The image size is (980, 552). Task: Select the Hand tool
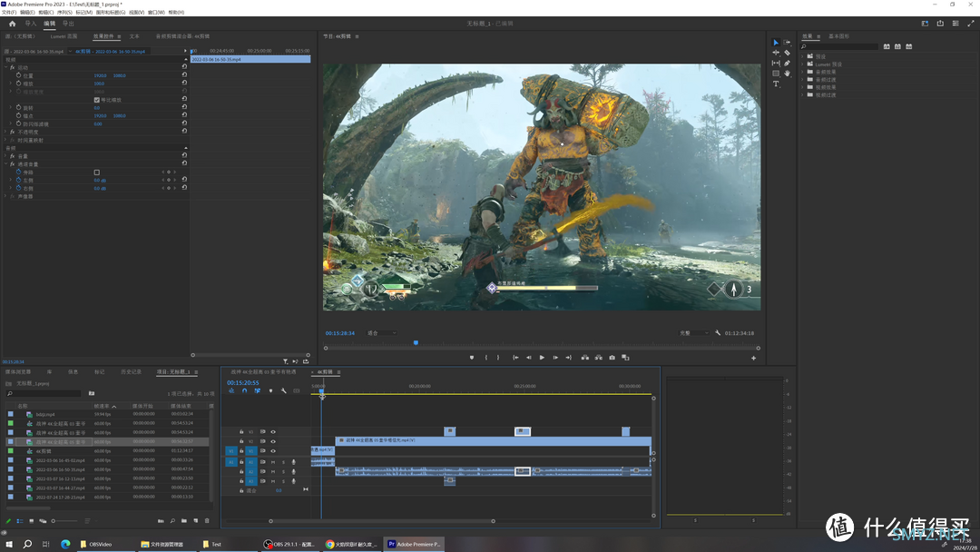tap(787, 74)
